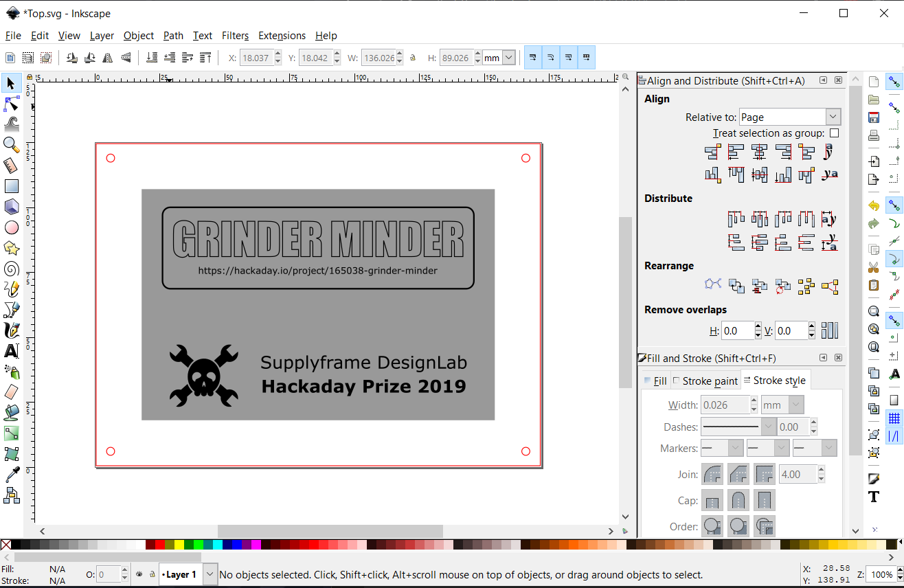
Task: Click the Remove overlaps apply button
Action: click(830, 330)
